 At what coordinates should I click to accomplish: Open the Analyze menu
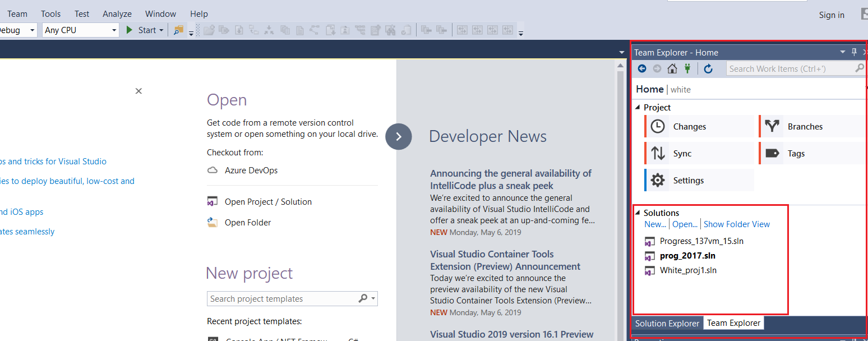tap(117, 14)
